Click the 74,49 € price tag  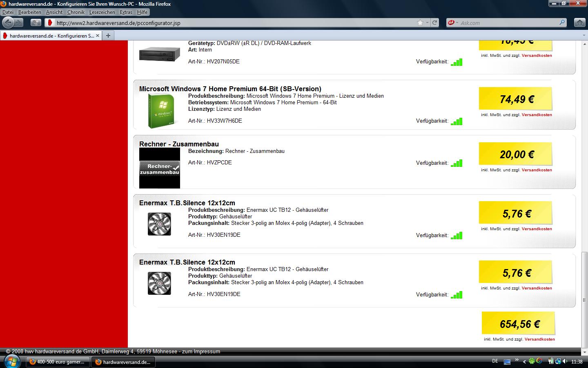[515, 99]
